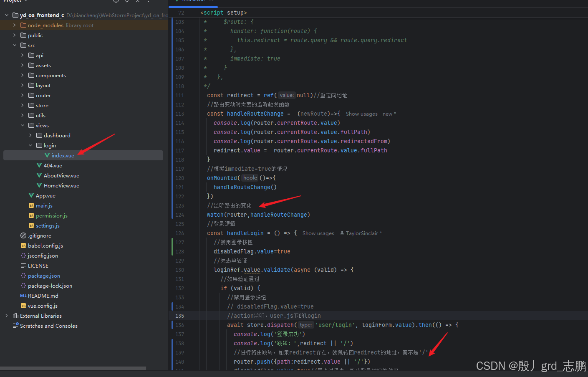Collapse the src folder
This screenshot has height=377, width=588.
(15, 46)
